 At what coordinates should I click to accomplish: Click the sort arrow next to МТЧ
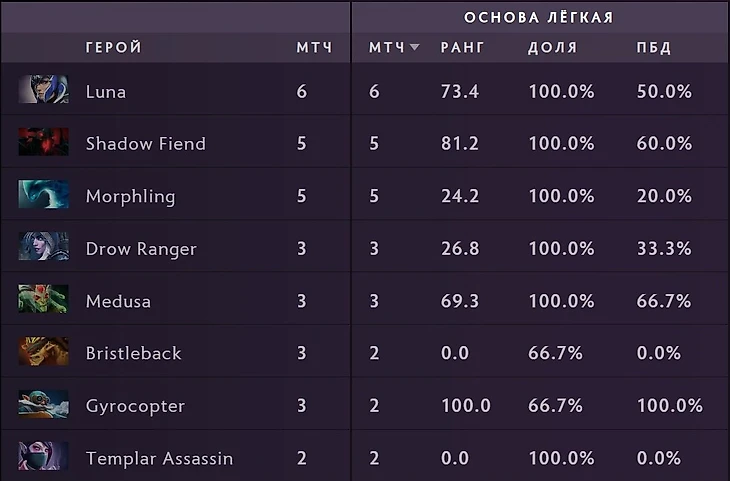click(x=414, y=47)
